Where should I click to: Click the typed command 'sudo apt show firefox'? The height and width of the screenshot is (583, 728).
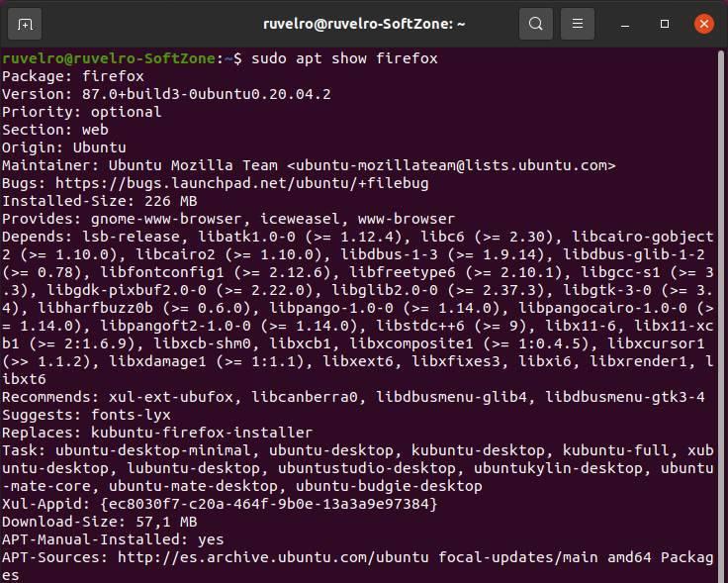click(344, 58)
